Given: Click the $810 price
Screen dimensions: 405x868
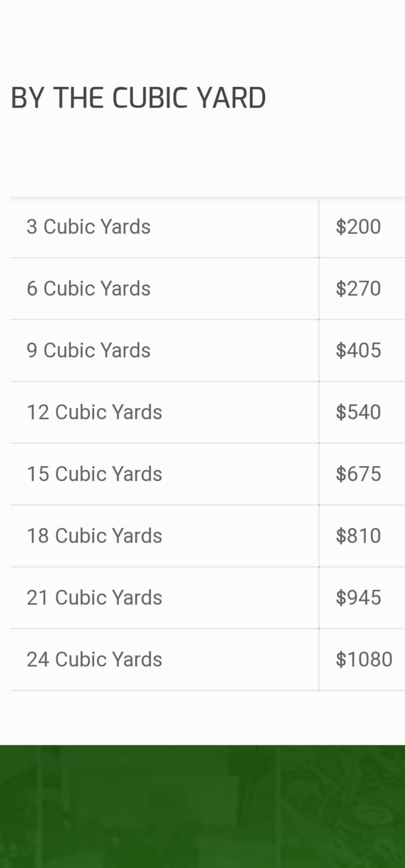Looking at the screenshot, I should (x=358, y=536).
